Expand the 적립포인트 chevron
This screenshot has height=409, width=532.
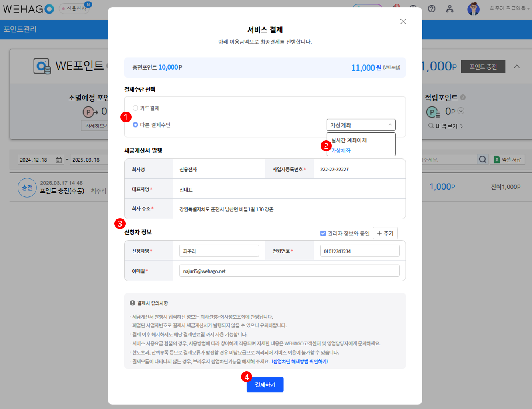461,111
